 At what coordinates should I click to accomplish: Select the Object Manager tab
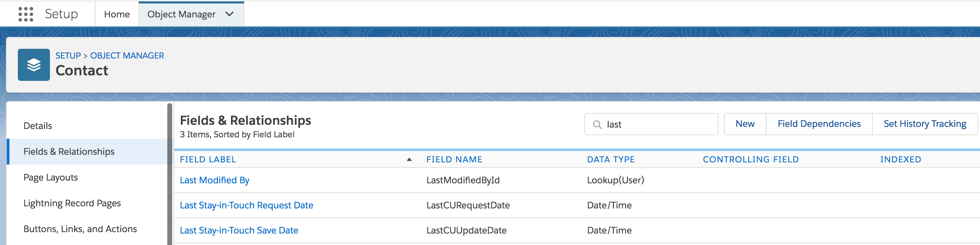pyautogui.click(x=181, y=14)
